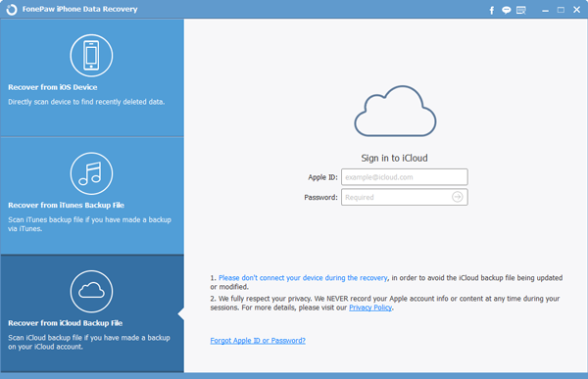Screen dimensions: 588x379
Task: Focus the Apple ID input field
Action: [404, 177]
